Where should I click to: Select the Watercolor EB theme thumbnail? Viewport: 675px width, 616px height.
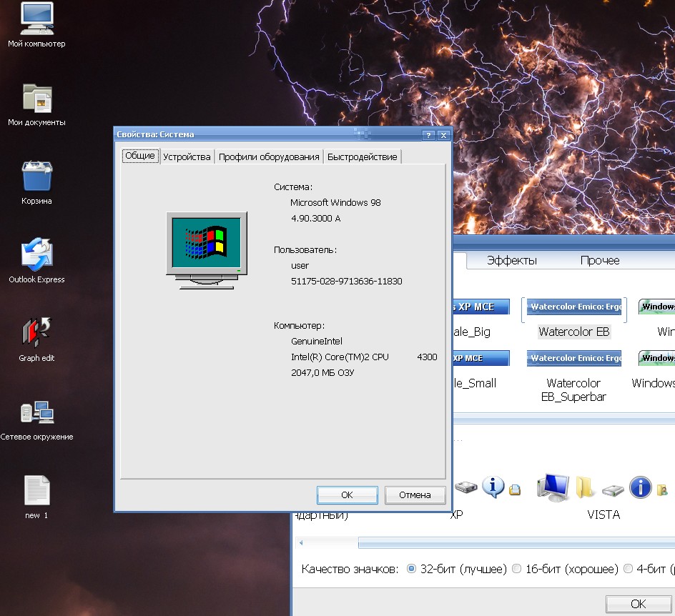574,307
